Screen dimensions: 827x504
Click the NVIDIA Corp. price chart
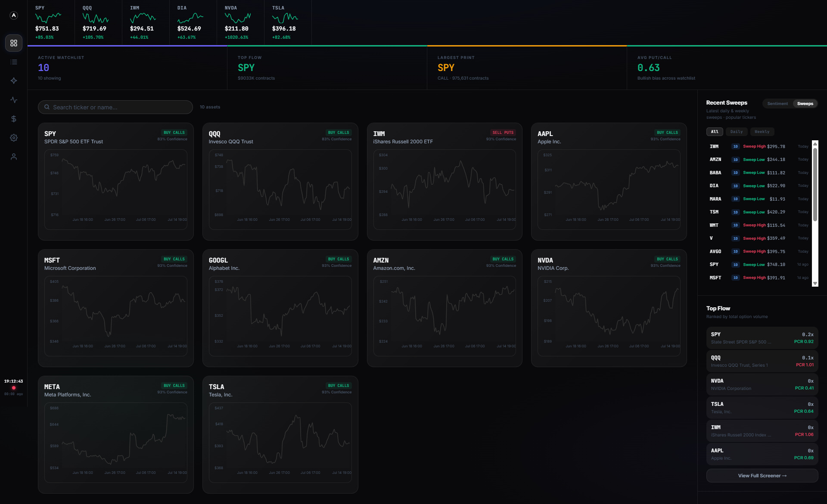[x=609, y=316]
